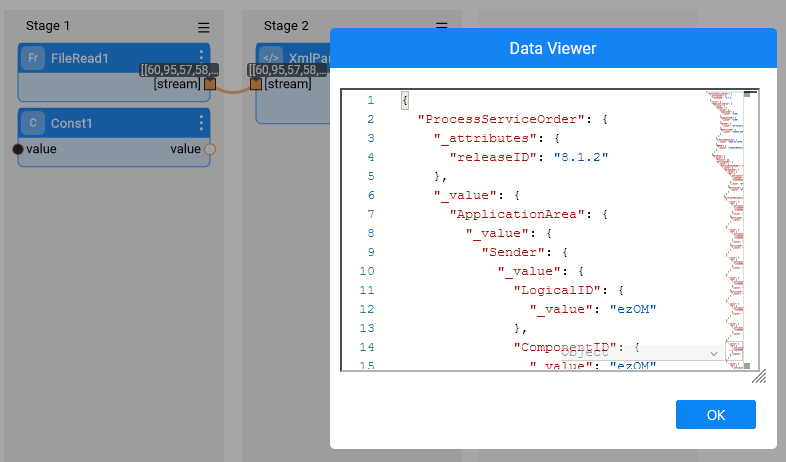This screenshot has width=786, height=462.
Task: Select the Stage 1 title
Action: (48, 25)
